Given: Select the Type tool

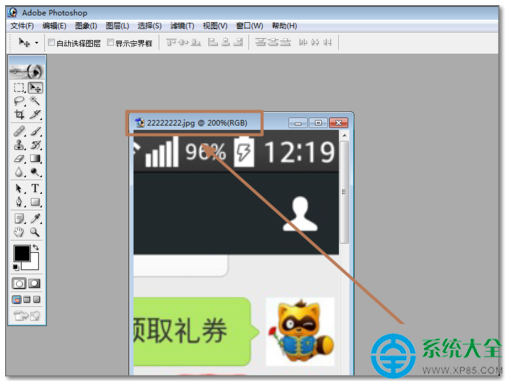Looking at the screenshot, I should coord(35,188).
